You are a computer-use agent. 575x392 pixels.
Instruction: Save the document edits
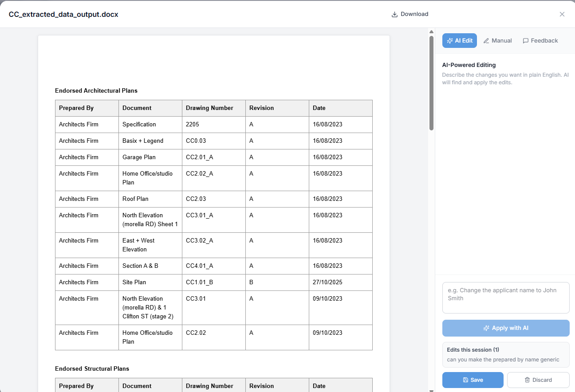[x=473, y=380]
